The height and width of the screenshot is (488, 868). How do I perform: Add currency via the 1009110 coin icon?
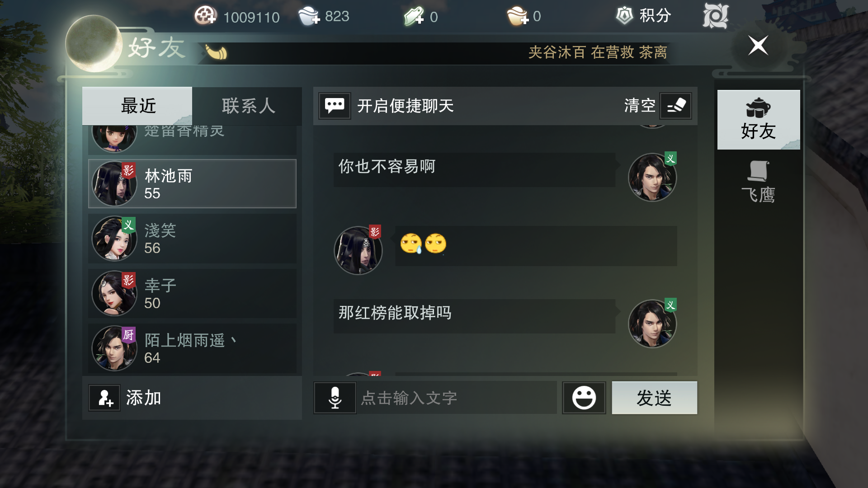coord(205,16)
